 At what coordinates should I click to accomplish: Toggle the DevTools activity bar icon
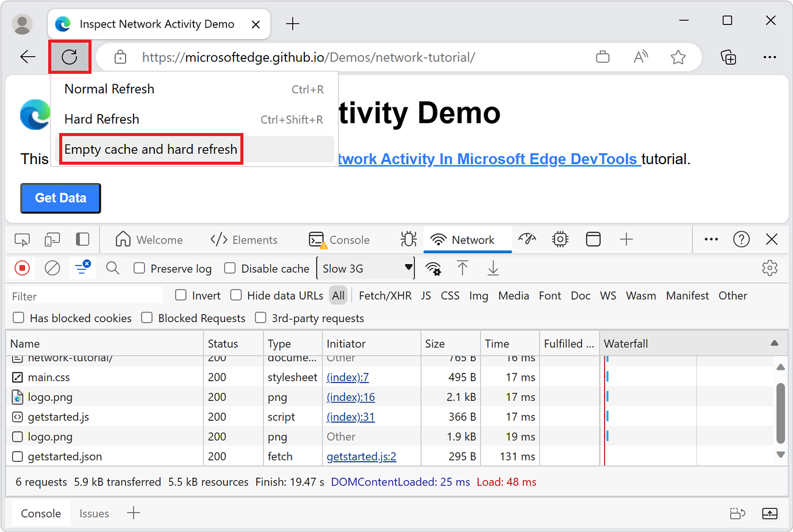tap(82, 240)
